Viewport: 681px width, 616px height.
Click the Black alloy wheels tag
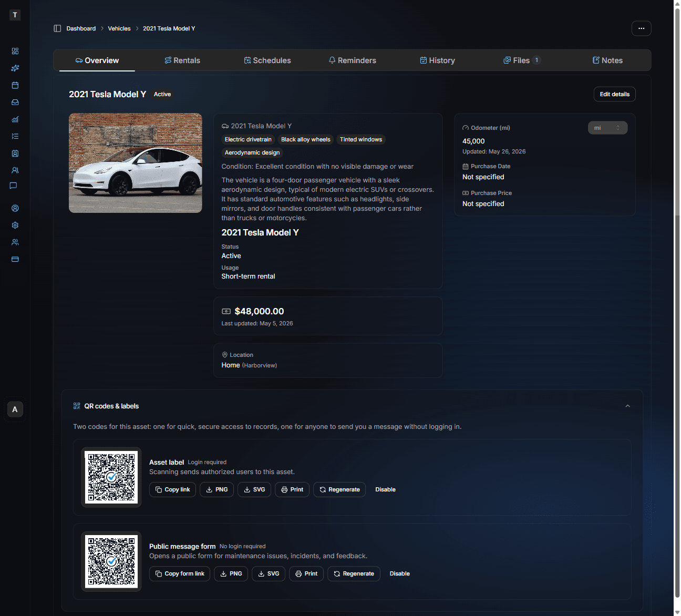coord(306,139)
